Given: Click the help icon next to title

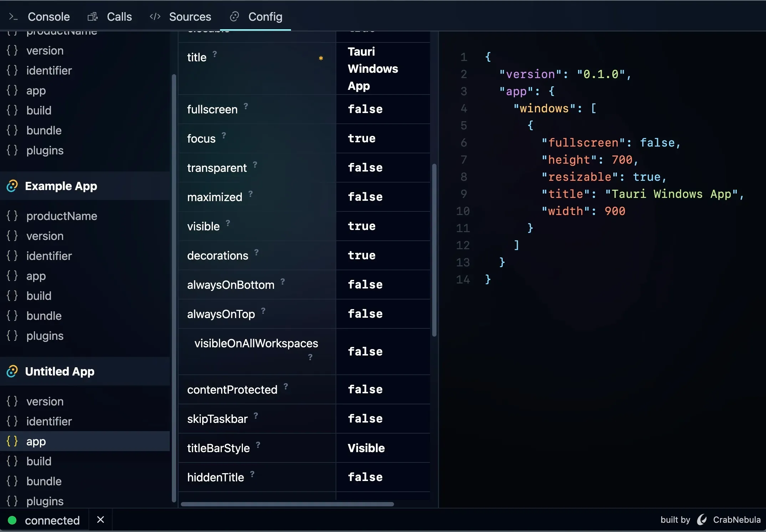Looking at the screenshot, I should 215,54.
